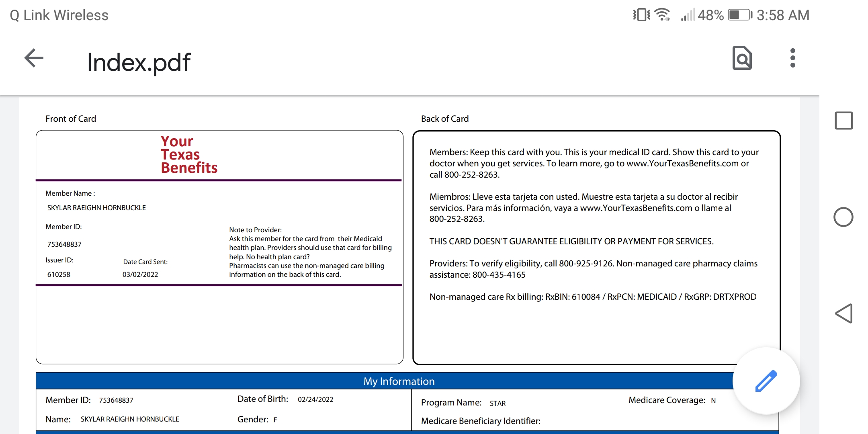Select Date Card Sent value 03/02/2022
The width and height of the screenshot is (868, 434).
140,274
